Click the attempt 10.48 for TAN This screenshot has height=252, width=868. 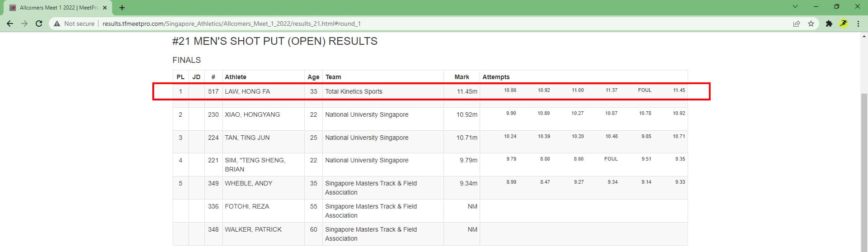612,136
